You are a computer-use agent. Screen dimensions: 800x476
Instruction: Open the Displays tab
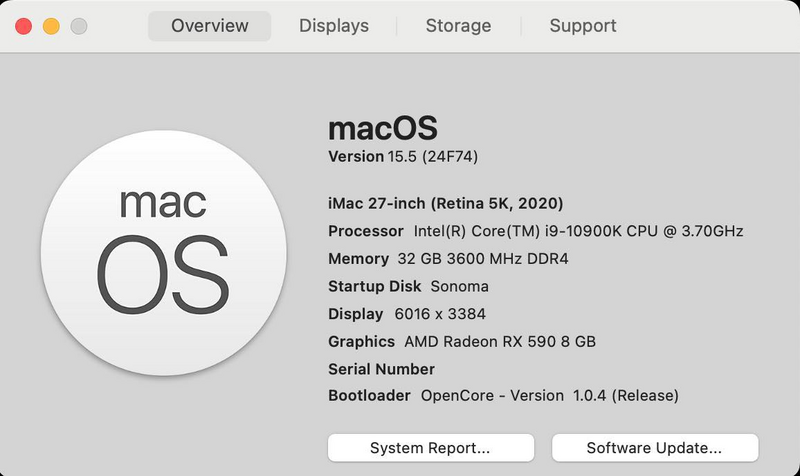coord(334,26)
